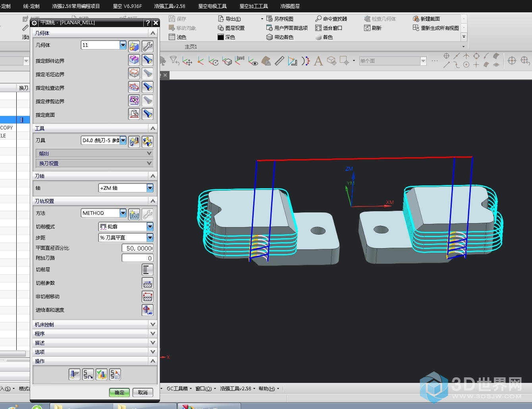Image resolution: width=532 pixels, height=409 pixels.
Task: Open the GC工具箱 menu at bottom
Action: (179, 388)
